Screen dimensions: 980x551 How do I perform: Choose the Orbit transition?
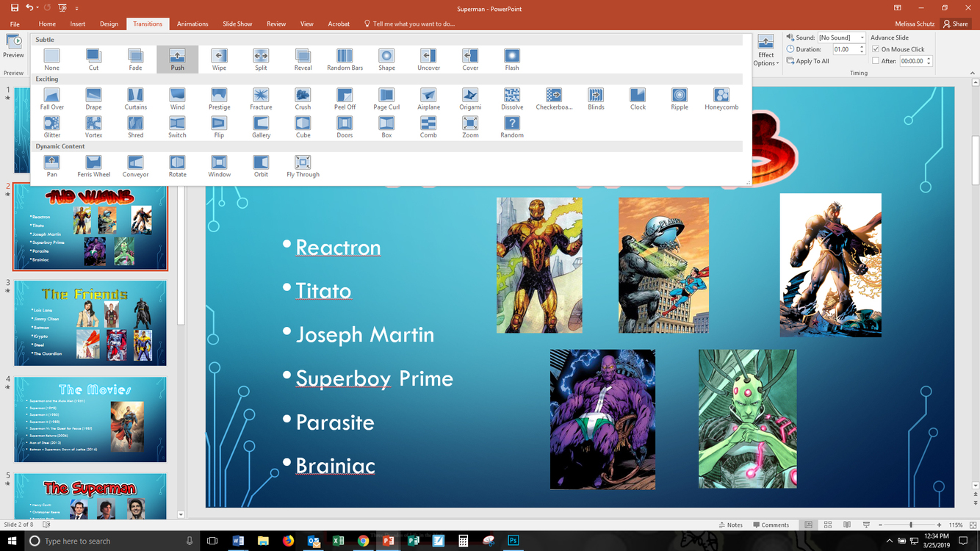click(x=261, y=166)
